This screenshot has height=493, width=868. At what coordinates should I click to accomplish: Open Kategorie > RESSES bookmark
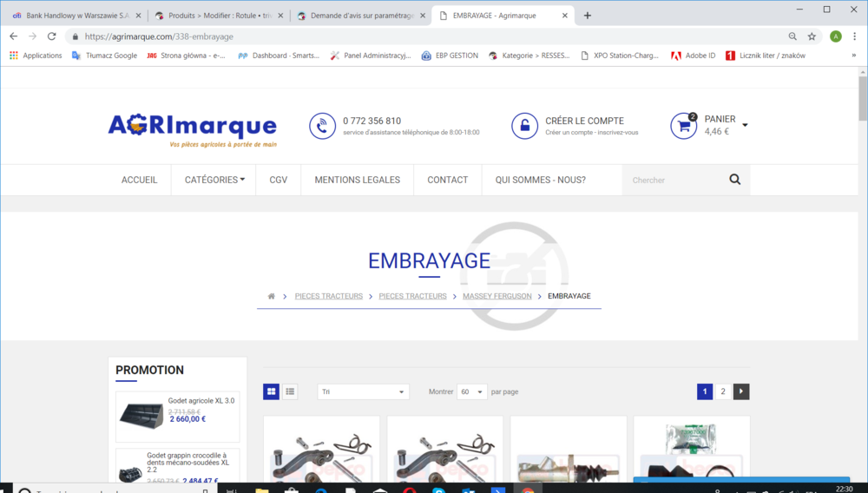pos(529,56)
